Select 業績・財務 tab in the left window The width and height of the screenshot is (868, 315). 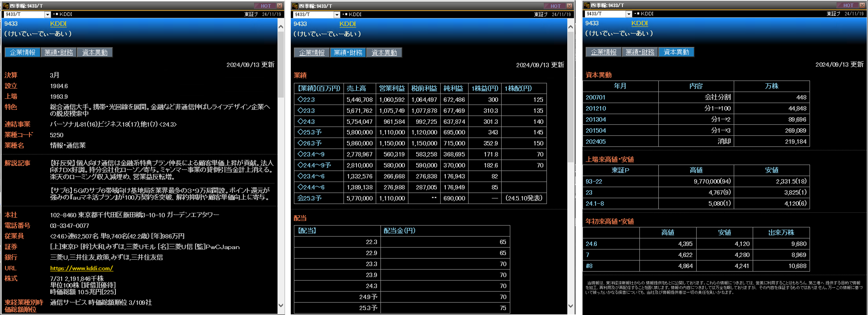coord(59,53)
